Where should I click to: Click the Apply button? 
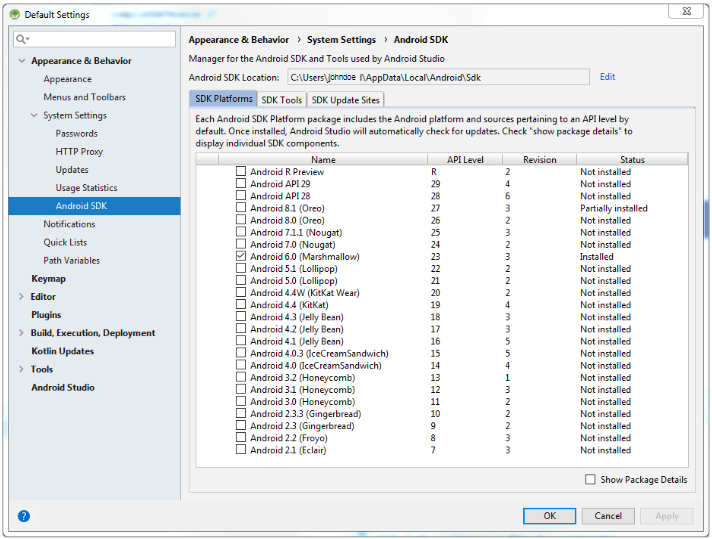point(667,516)
